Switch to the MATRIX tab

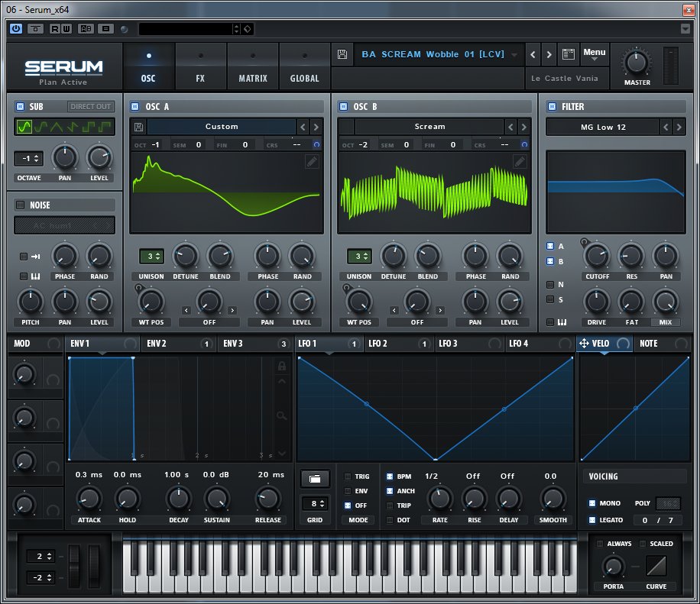(253, 67)
